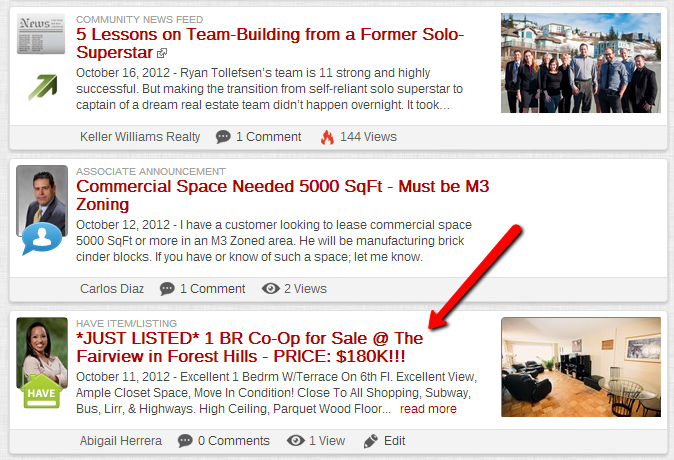Click the pencil icon next to Edit
674x460 pixels.
click(371, 442)
